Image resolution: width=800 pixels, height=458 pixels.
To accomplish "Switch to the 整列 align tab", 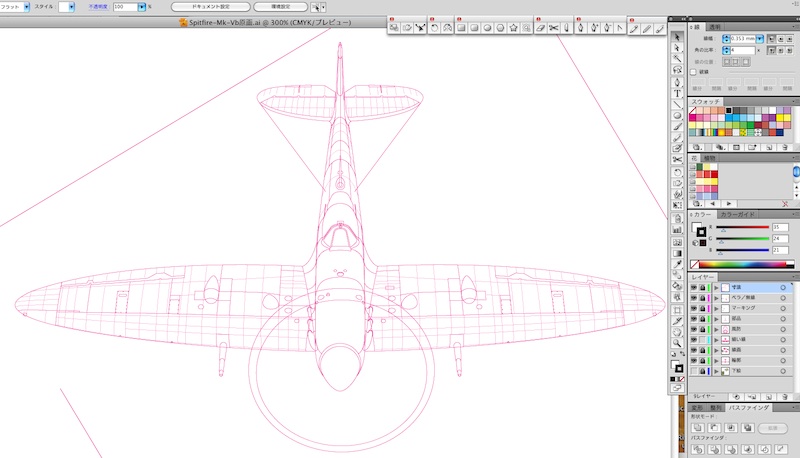I will (716, 408).
